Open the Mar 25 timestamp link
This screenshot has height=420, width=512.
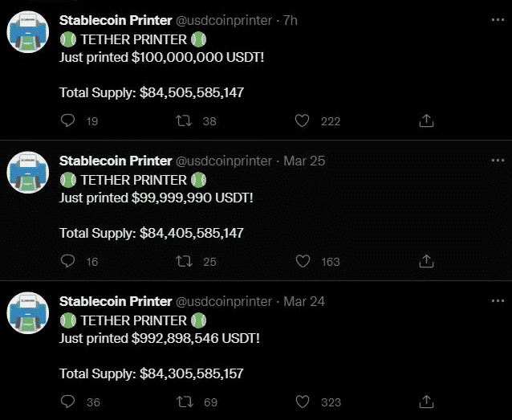click(304, 161)
